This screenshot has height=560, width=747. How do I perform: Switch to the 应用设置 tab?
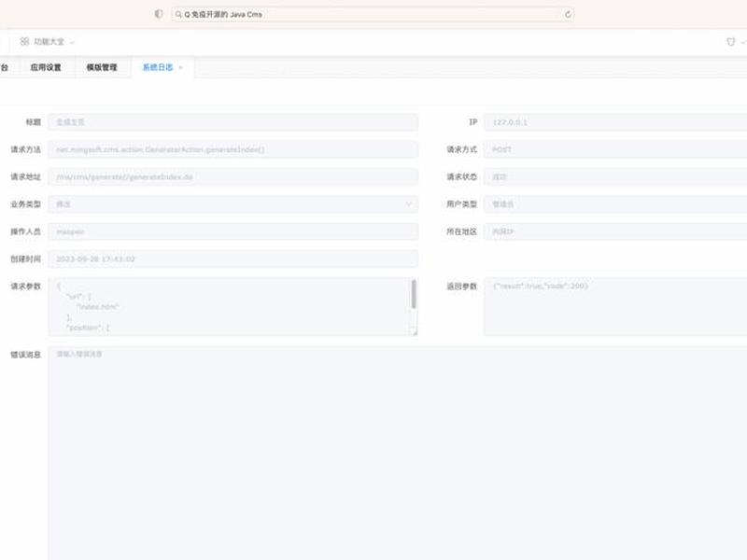point(46,67)
